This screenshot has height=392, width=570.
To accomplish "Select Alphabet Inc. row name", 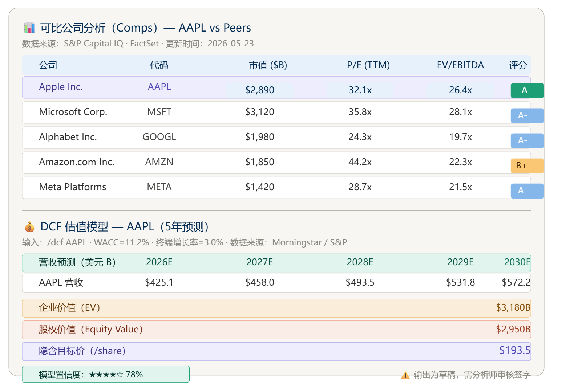I will point(68,137).
